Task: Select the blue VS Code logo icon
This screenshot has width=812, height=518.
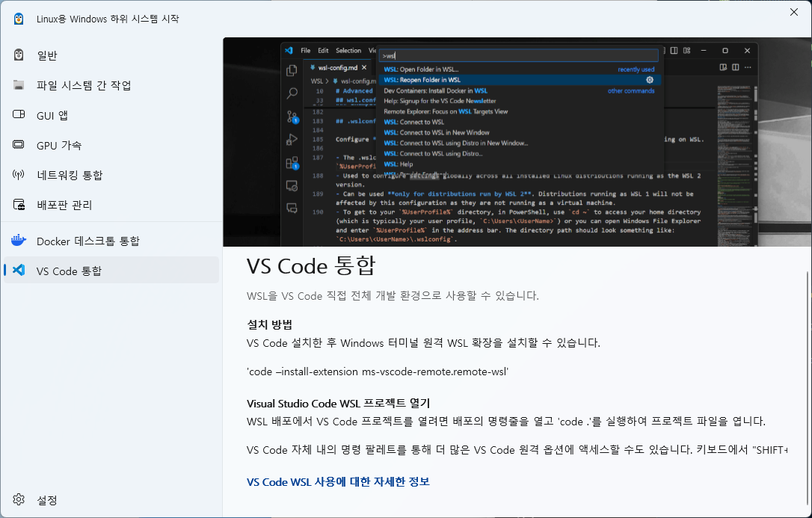Action: coord(19,271)
